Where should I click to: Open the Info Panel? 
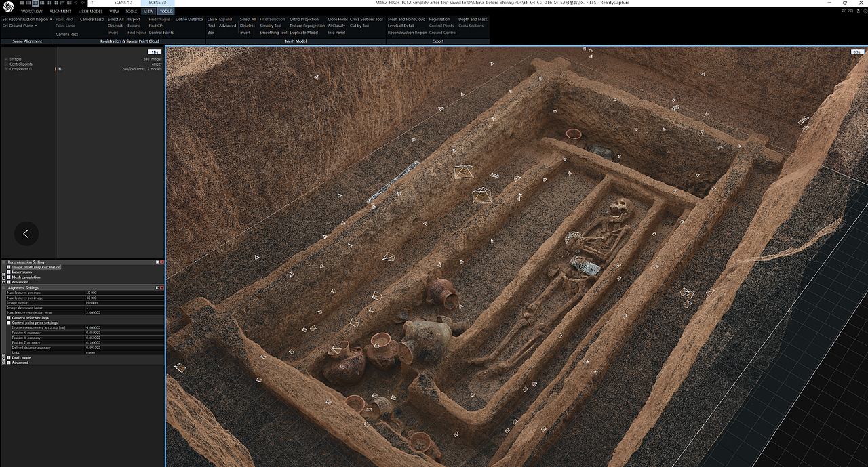click(336, 33)
